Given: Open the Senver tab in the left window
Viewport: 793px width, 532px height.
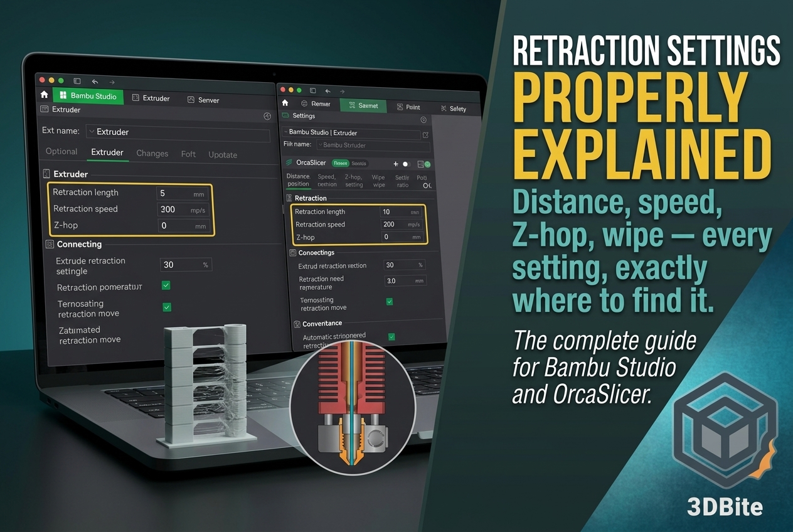Looking at the screenshot, I should click(x=203, y=100).
